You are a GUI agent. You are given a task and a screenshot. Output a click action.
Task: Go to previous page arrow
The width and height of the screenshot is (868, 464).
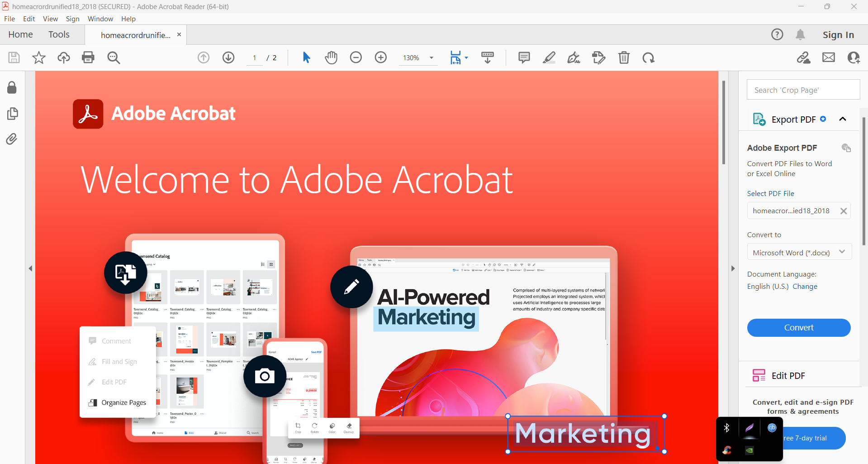coord(204,57)
